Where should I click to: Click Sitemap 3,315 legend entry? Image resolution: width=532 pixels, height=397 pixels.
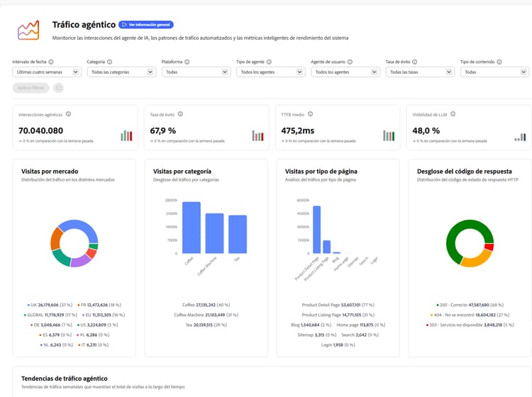click(316, 335)
